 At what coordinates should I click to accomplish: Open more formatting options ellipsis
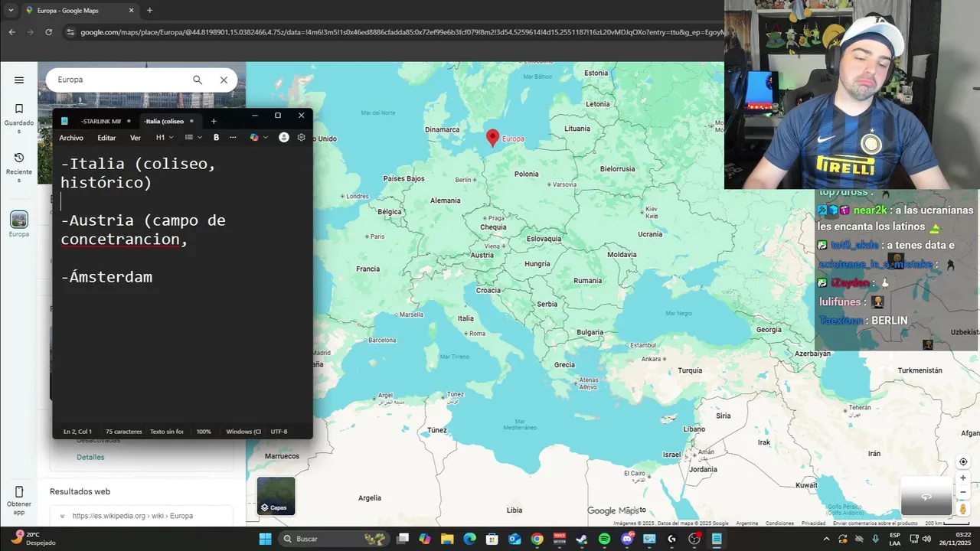(x=233, y=138)
